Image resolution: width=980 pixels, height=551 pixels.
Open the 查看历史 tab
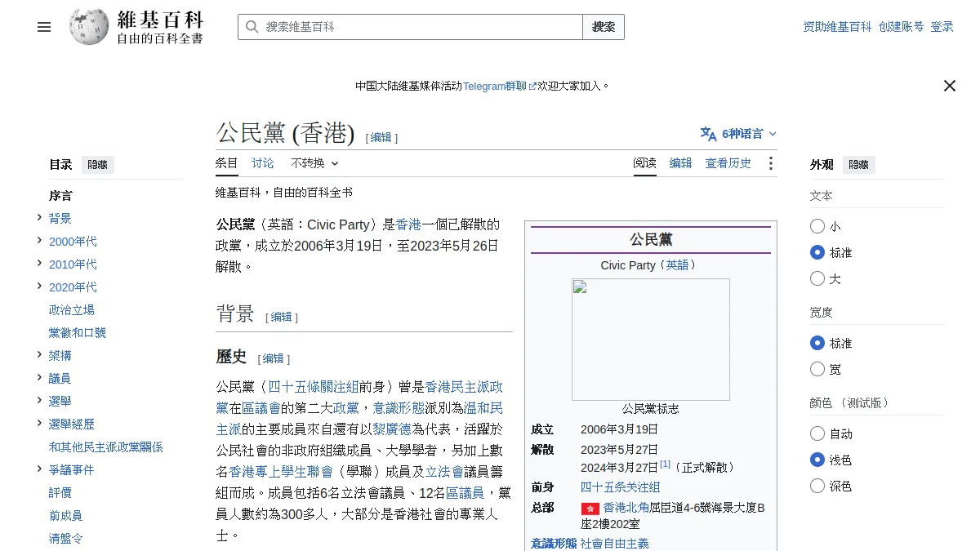coord(728,163)
